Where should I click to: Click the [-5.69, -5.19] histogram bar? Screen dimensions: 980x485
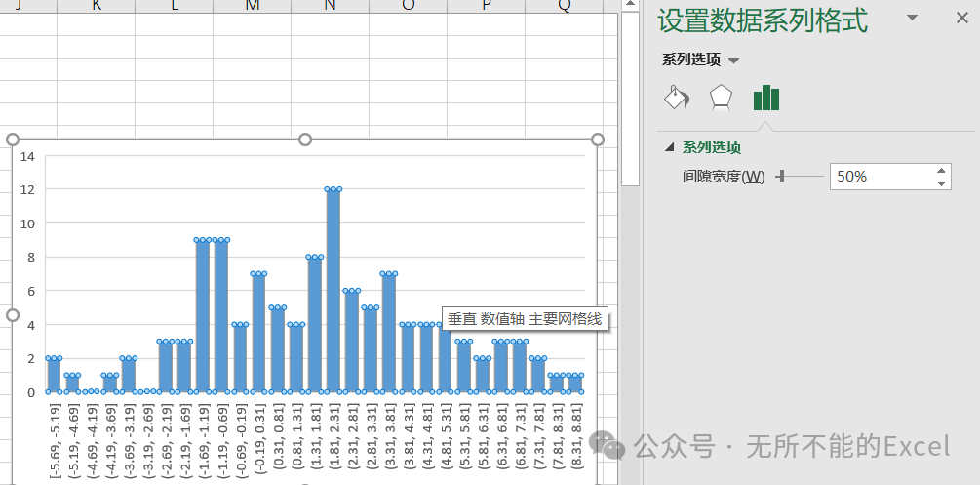(x=54, y=376)
